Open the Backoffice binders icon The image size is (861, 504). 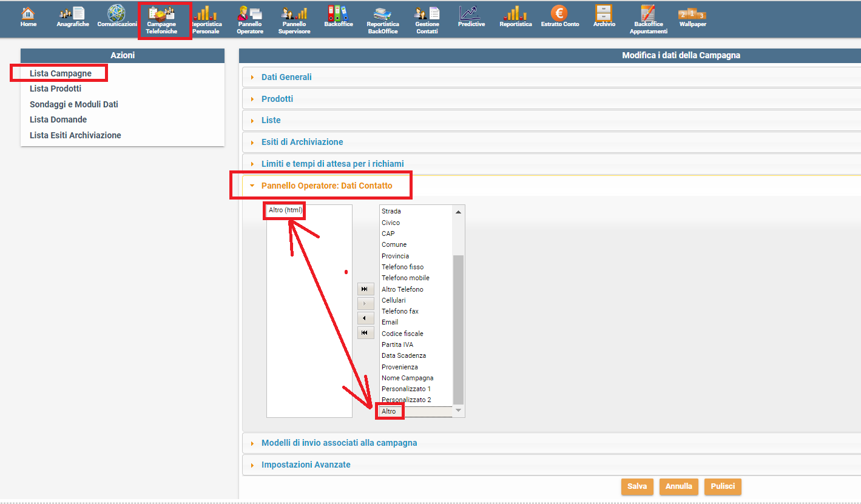(x=338, y=17)
